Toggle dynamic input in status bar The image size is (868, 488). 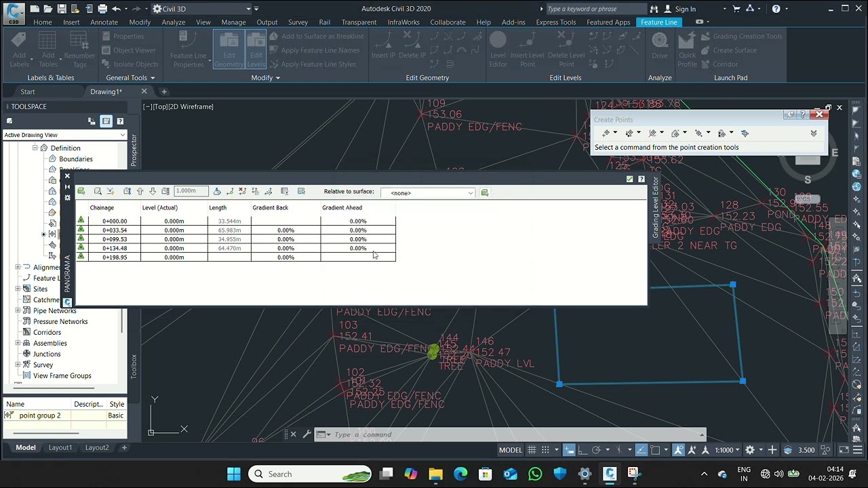click(569, 449)
